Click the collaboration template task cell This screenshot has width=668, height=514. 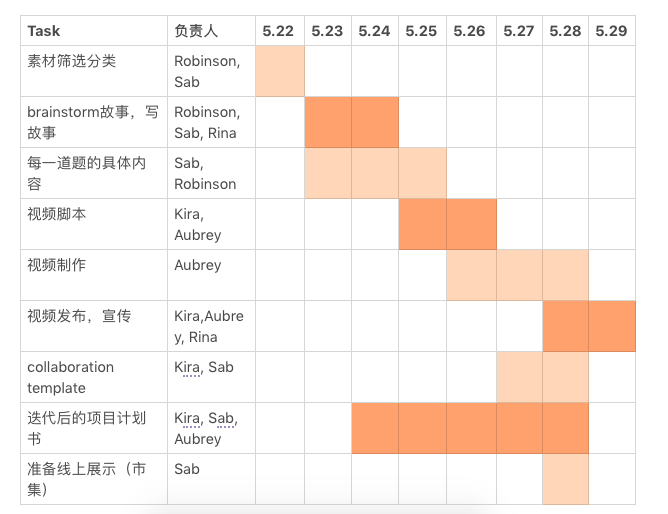click(94, 377)
